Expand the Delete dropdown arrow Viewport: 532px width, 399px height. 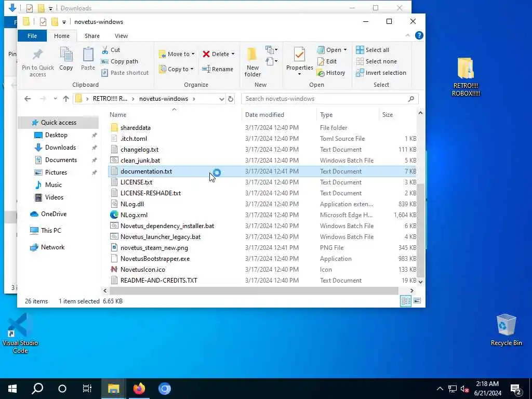(x=233, y=54)
